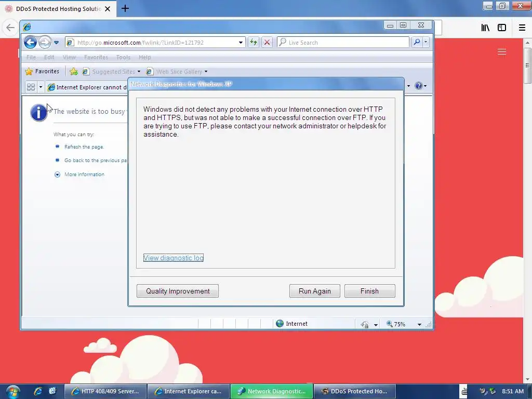Image resolution: width=532 pixels, height=399 pixels.
Task: Click the Windows Start orb
Action: [12, 392]
